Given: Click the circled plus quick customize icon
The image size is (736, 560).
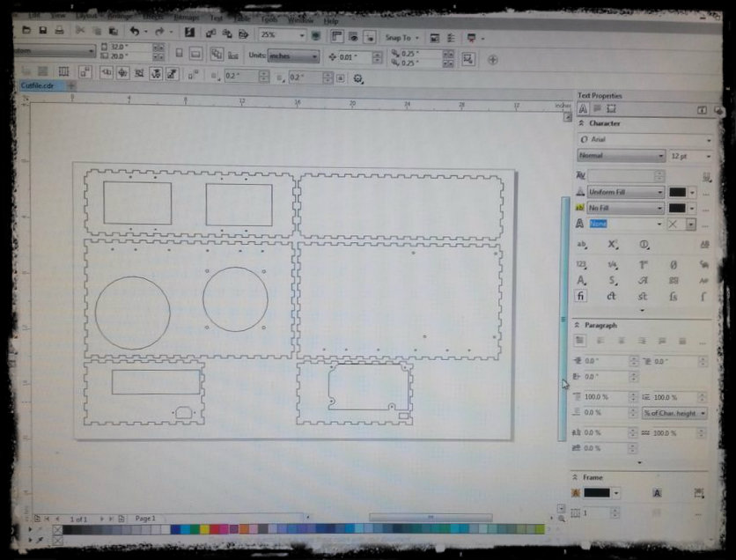Looking at the screenshot, I should coord(492,60).
